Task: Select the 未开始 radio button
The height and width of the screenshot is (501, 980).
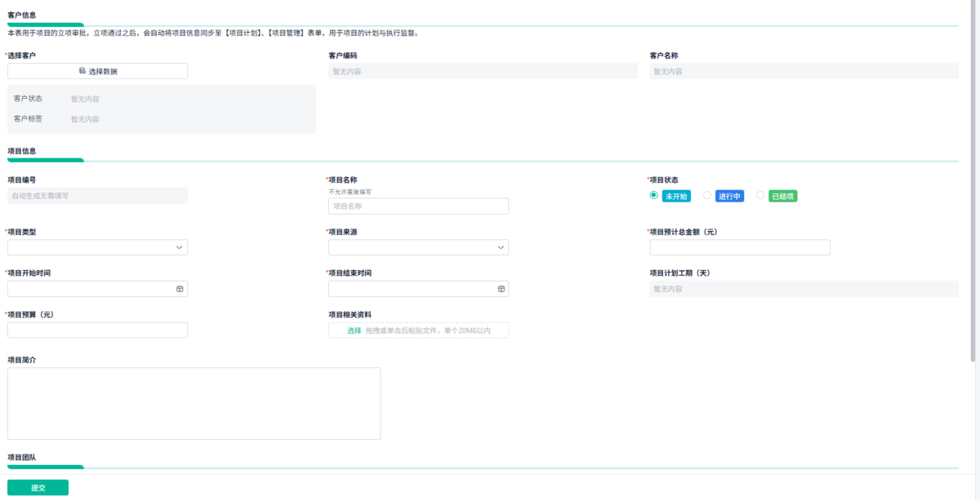Action: [653, 195]
